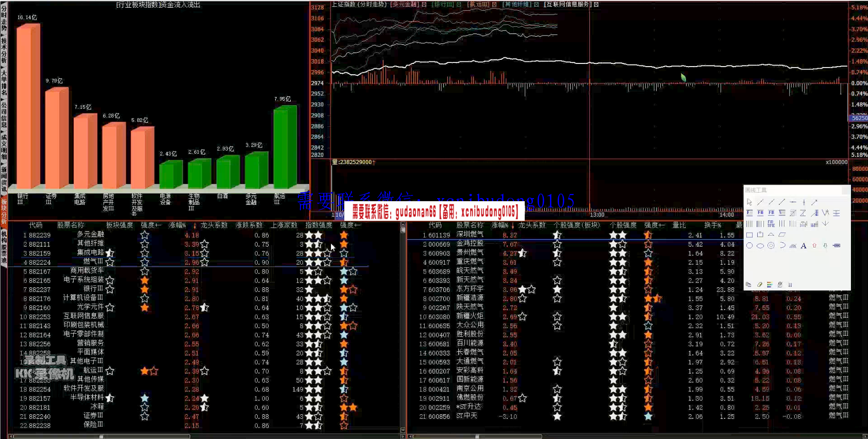
Task: Sort stock list by 个股强度 header
Action: pyautogui.click(x=623, y=225)
